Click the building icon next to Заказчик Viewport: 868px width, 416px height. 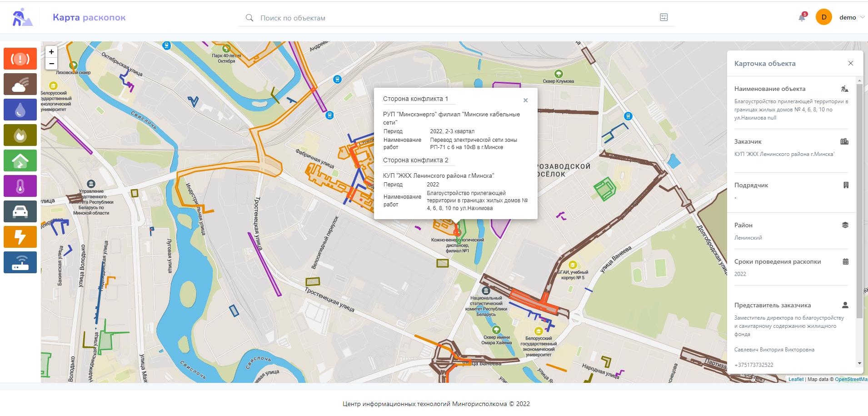(844, 141)
